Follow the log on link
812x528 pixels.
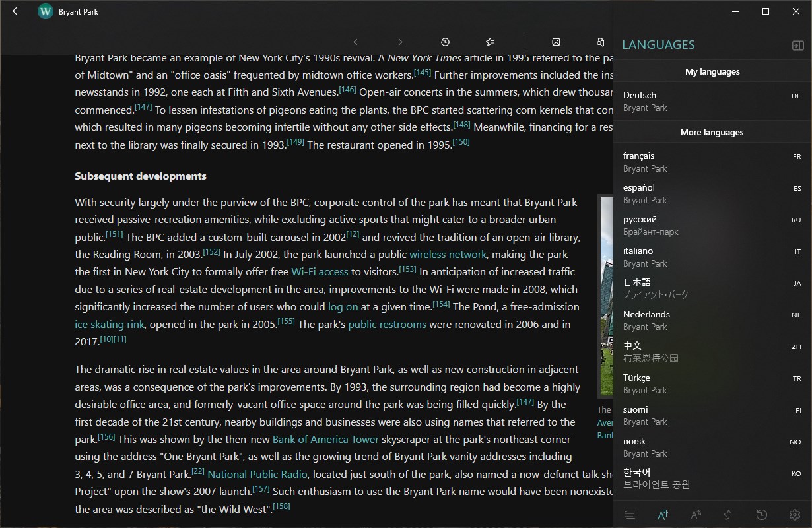tap(343, 306)
